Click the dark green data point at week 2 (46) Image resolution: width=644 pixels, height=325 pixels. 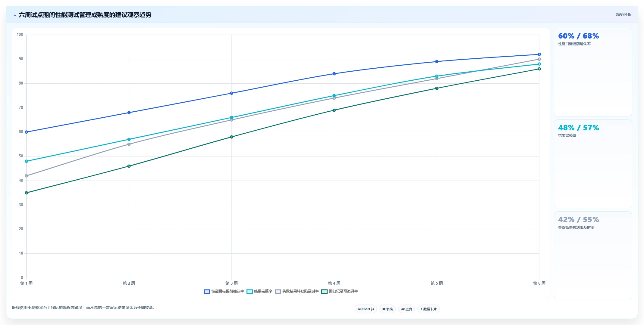(x=129, y=166)
